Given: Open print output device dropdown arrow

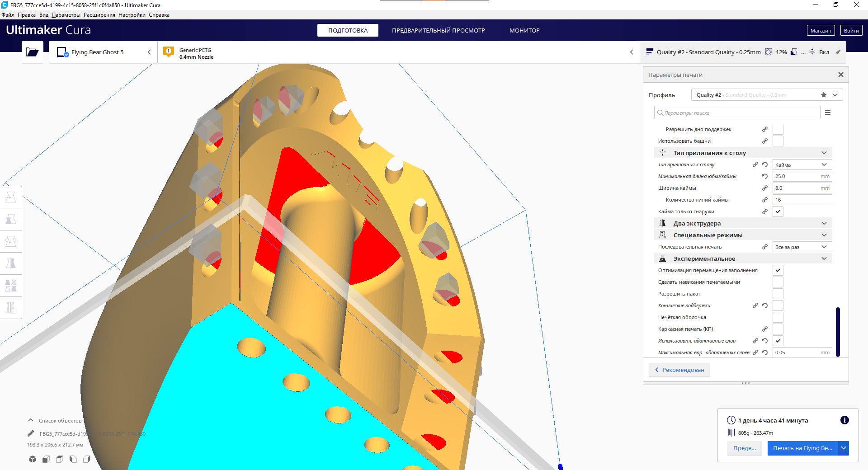Looking at the screenshot, I should pos(844,448).
